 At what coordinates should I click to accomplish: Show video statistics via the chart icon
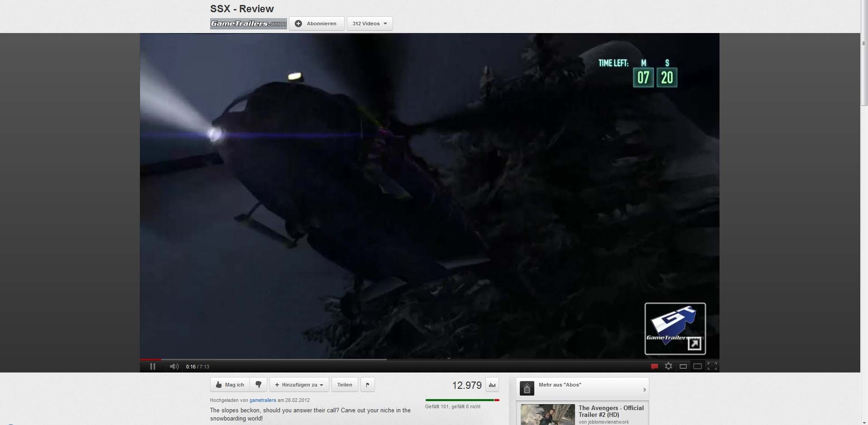click(492, 385)
